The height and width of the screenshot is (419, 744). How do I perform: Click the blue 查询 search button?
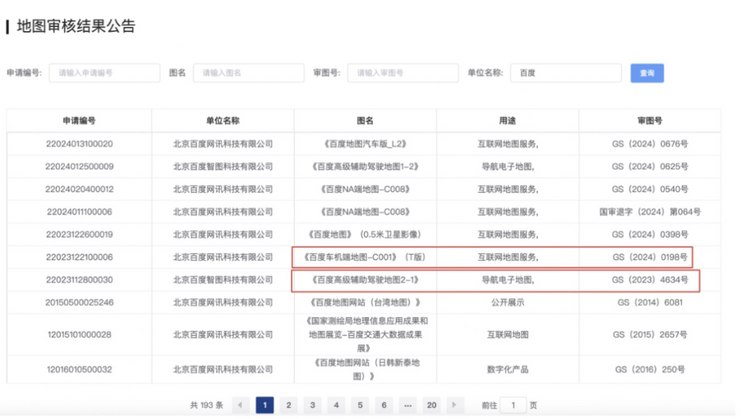646,73
